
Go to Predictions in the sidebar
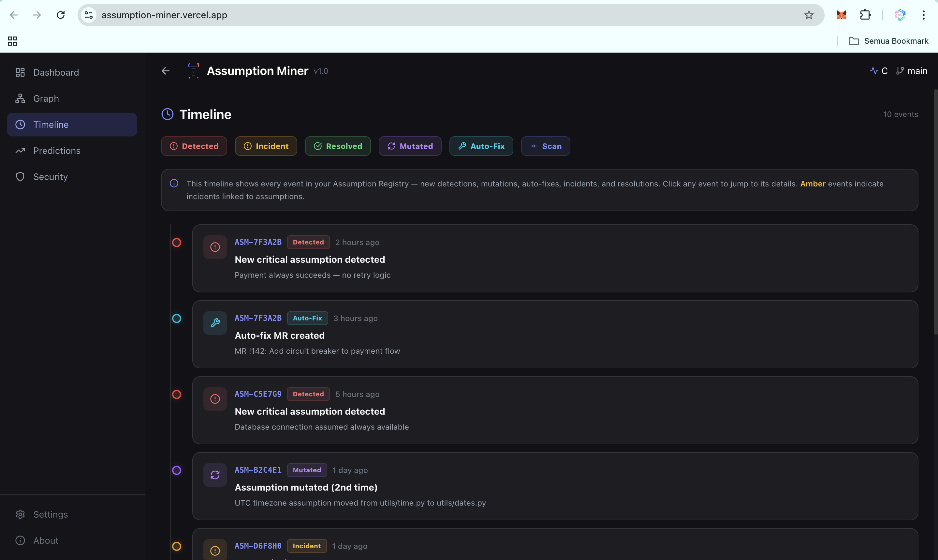(x=57, y=151)
